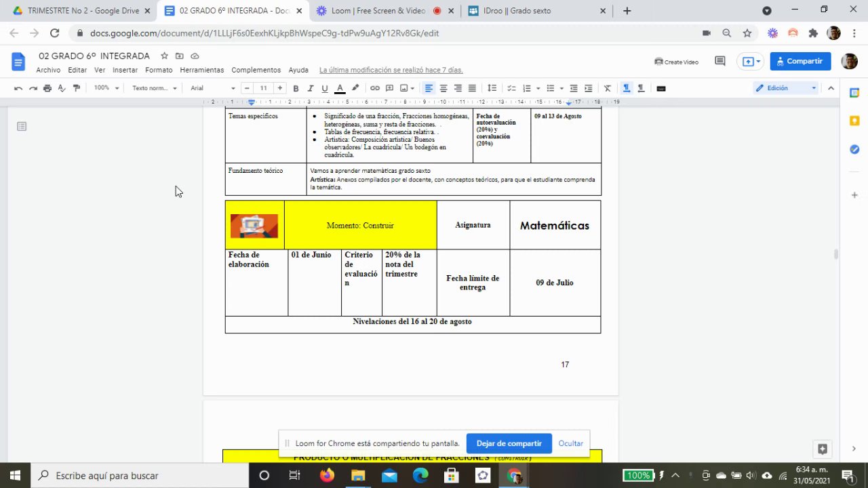The image size is (868, 488).
Task: Open line and paragraph spacing options
Action: [492, 88]
